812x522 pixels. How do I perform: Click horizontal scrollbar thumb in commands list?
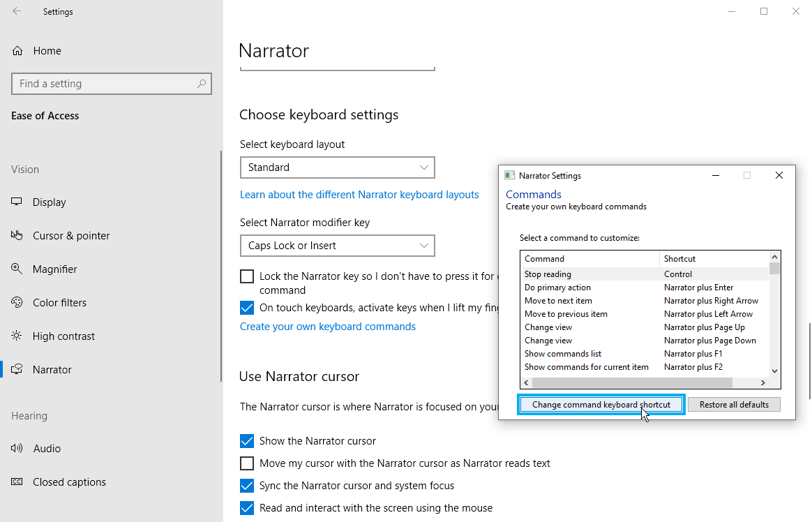[632, 382]
